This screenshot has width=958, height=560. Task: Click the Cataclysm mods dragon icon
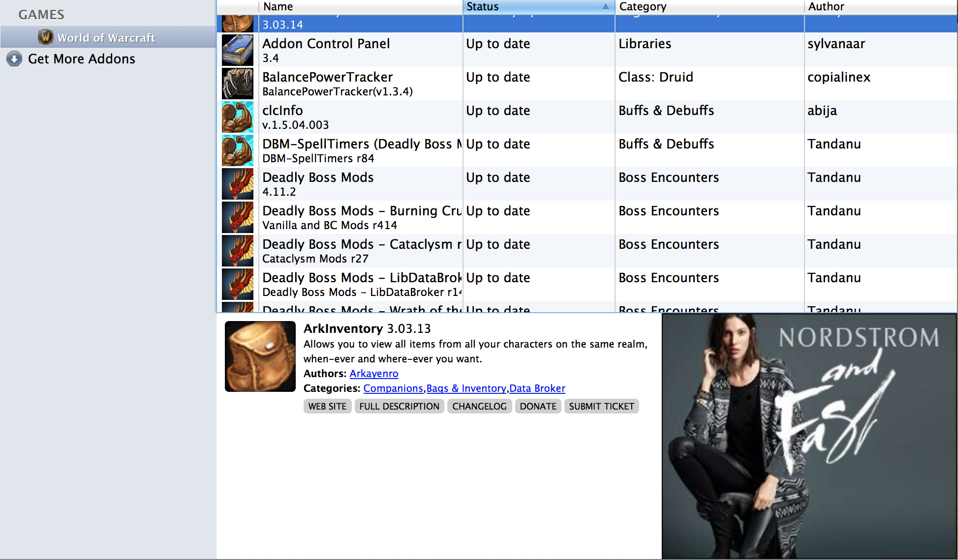pyautogui.click(x=238, y=251)
